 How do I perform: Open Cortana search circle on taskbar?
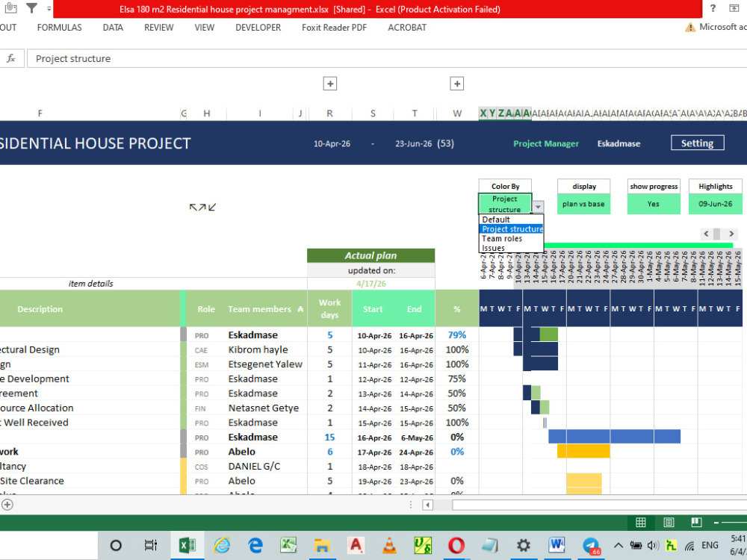tap(116, 545)
